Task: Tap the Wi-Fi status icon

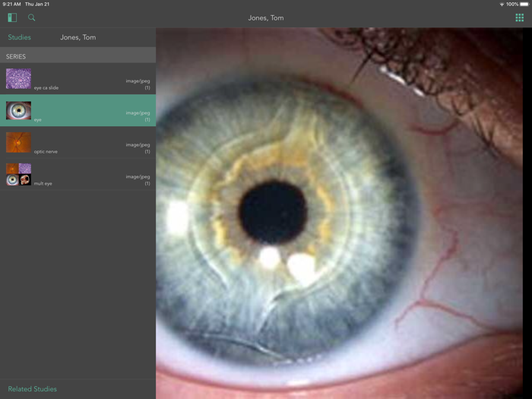Action: pyautogui.click(x=502, y=5)
